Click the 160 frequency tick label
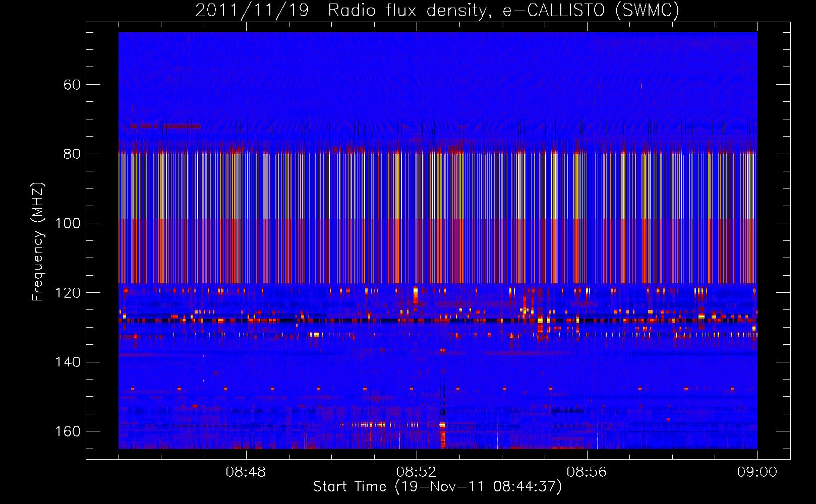 (68, 431)
